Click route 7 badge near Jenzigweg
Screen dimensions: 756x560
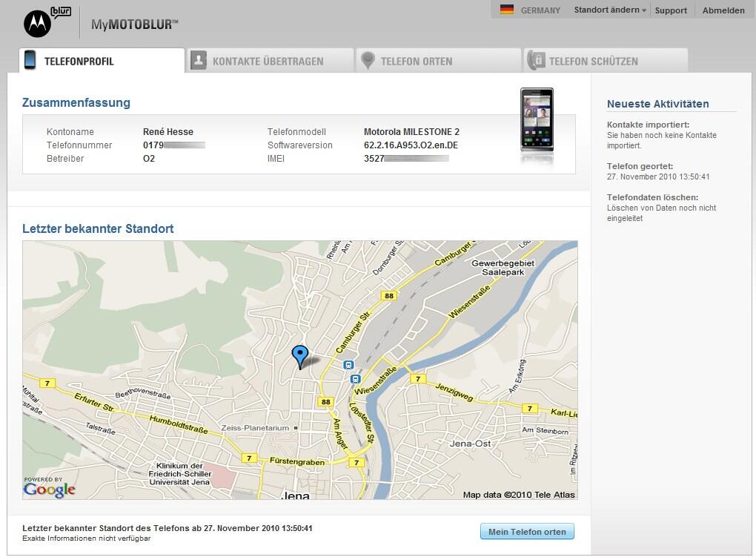pyautogui.click(x=417, y=379)
